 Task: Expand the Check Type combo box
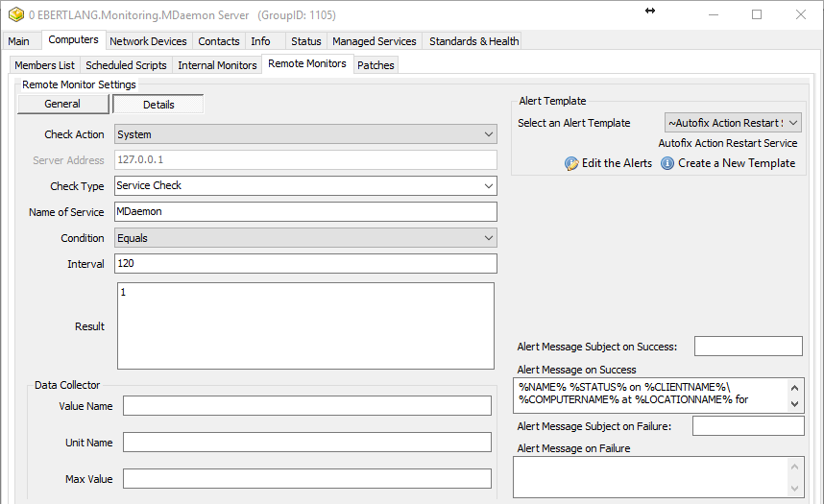305,185
